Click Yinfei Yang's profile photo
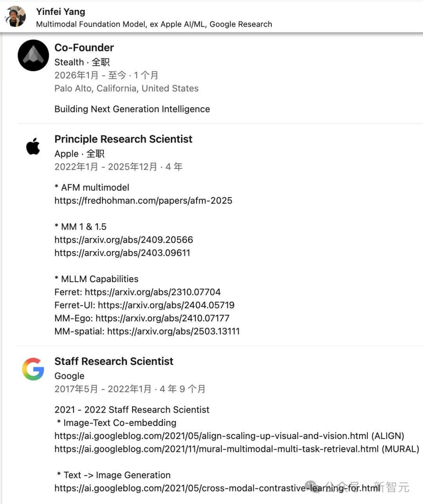The image size is (423, 504). click(x=15, y=16)
